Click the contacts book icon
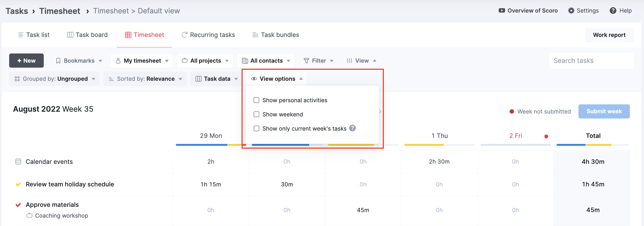The width and height of the screenshot is (644, 226). click(245, 61)
